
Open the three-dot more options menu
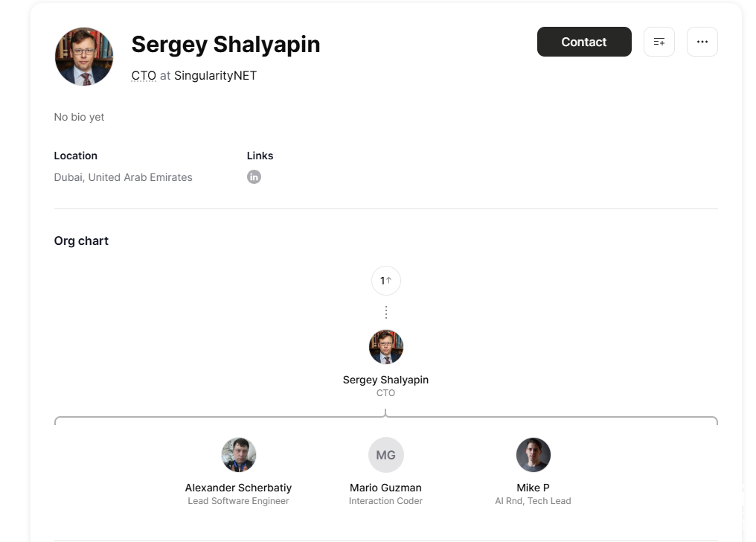[702, 42]
